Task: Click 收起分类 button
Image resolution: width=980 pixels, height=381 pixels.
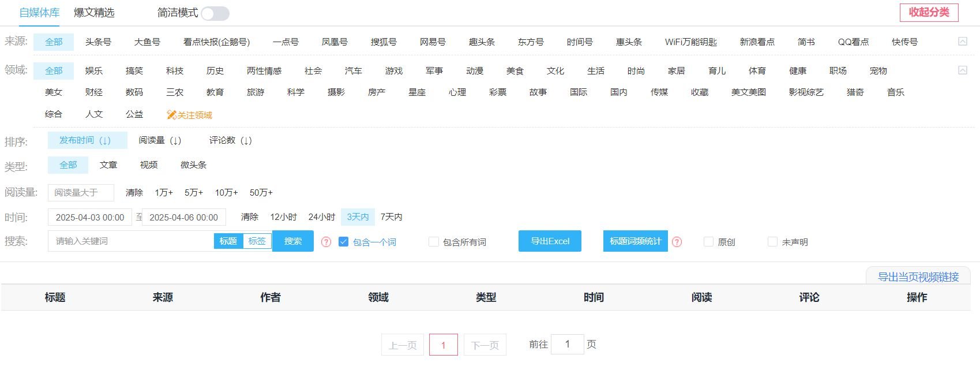Action: (x=929, y=12)
